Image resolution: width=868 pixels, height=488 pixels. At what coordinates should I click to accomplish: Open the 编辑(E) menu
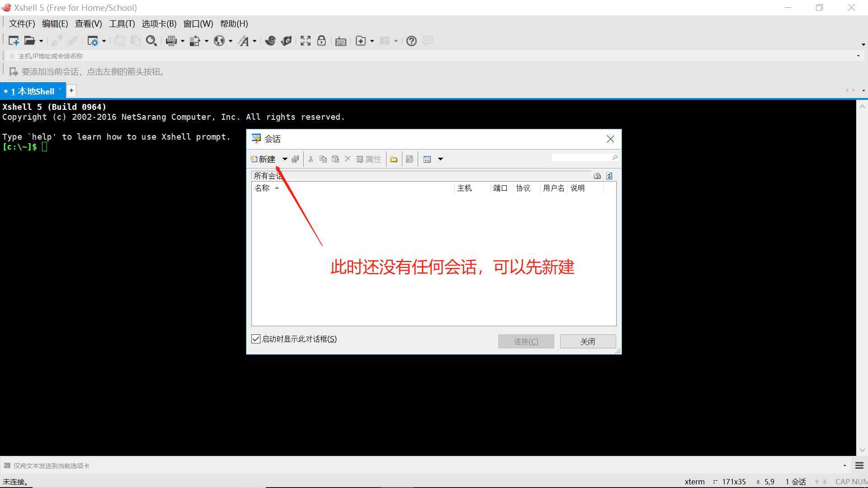[x=55, y=23]
